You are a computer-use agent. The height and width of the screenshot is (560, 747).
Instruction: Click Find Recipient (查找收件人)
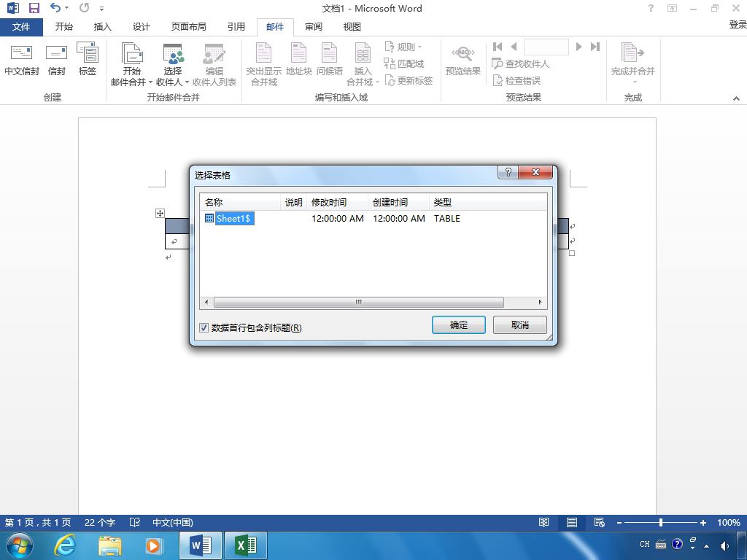pyautogui.click(x=520, y=63)
